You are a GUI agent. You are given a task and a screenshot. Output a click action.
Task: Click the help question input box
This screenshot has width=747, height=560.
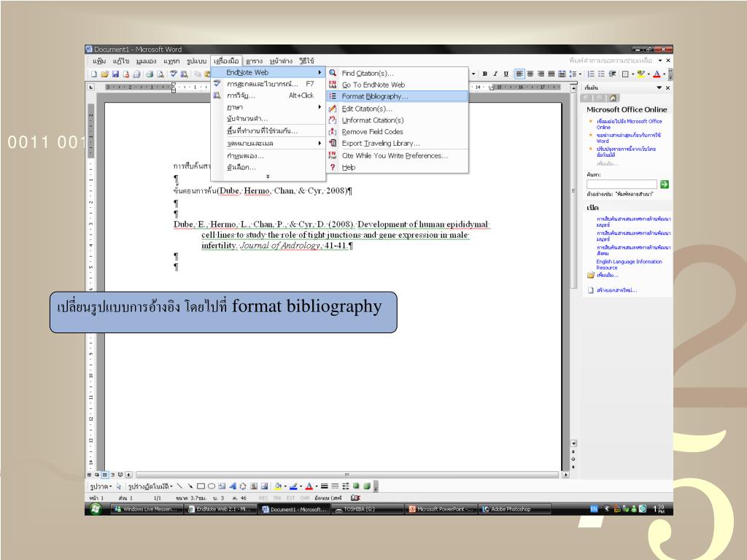612,61
